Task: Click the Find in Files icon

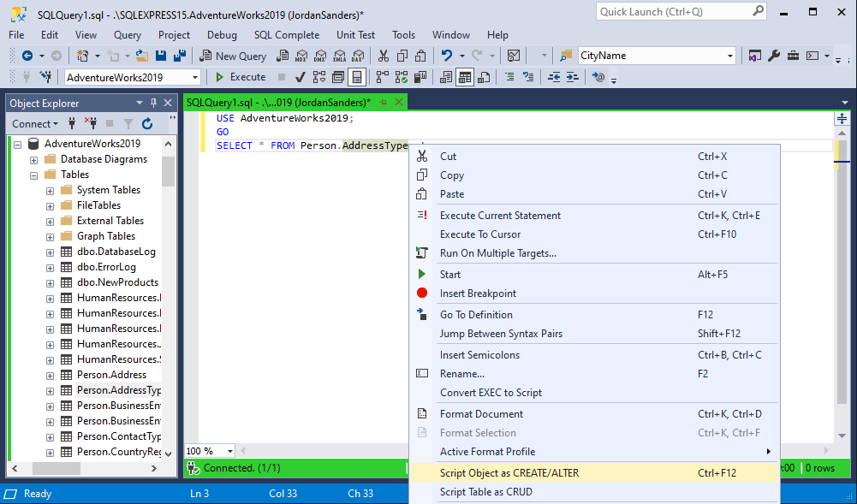Action: point(566,56)
